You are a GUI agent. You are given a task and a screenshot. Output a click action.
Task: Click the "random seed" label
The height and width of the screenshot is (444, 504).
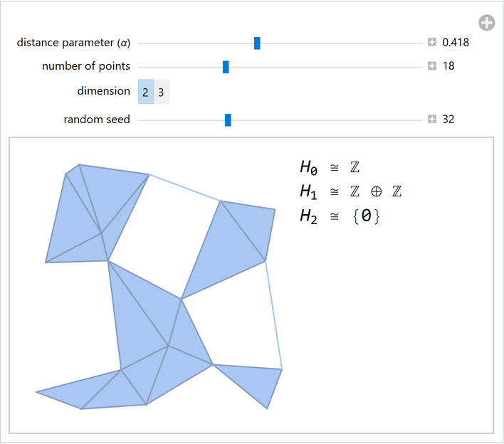[97, 120]
